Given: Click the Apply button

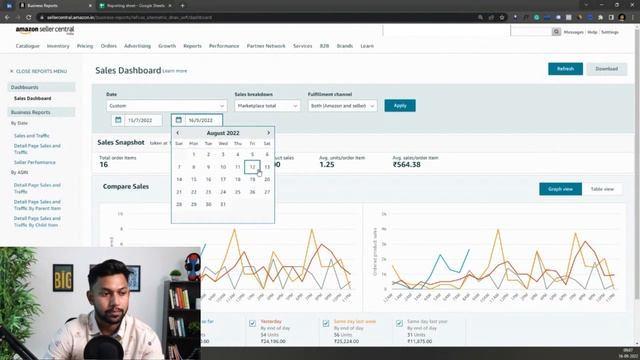Looking at the screenshot, I should click(400, 106).
